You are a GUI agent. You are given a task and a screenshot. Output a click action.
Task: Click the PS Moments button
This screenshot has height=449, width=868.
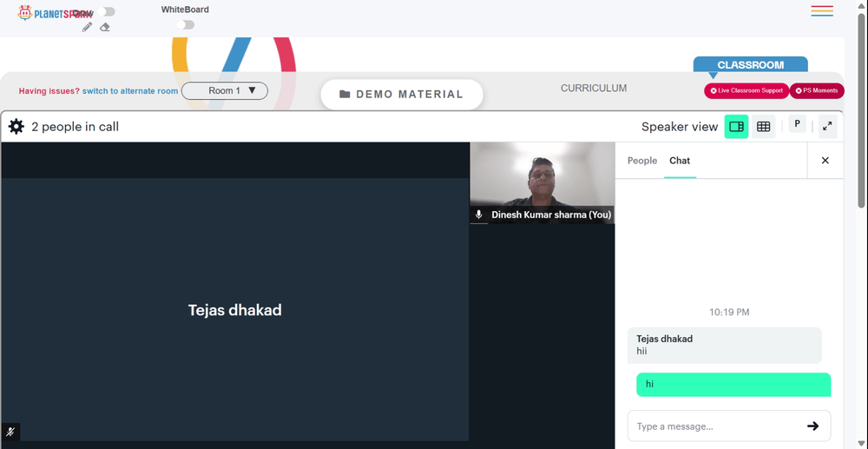coord(817,91)
